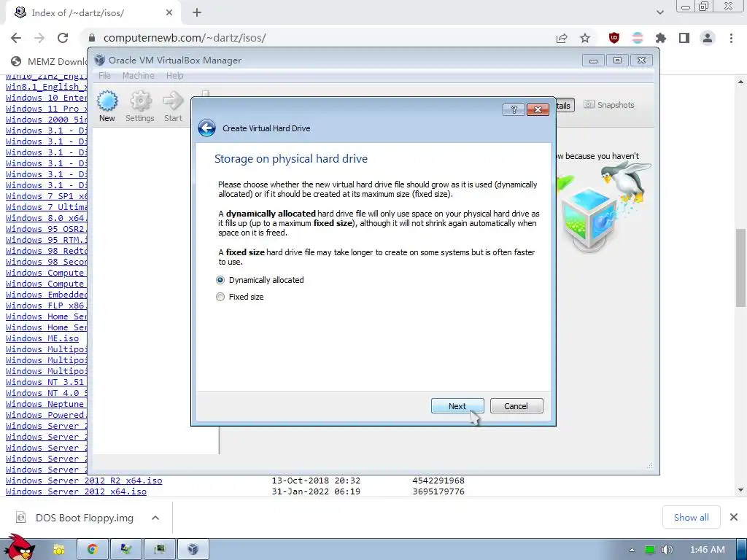The height and width of the screenshot is (560, 747).
Task: Expand DOS Boot Floppy.img download options
Action: [155, 518]
